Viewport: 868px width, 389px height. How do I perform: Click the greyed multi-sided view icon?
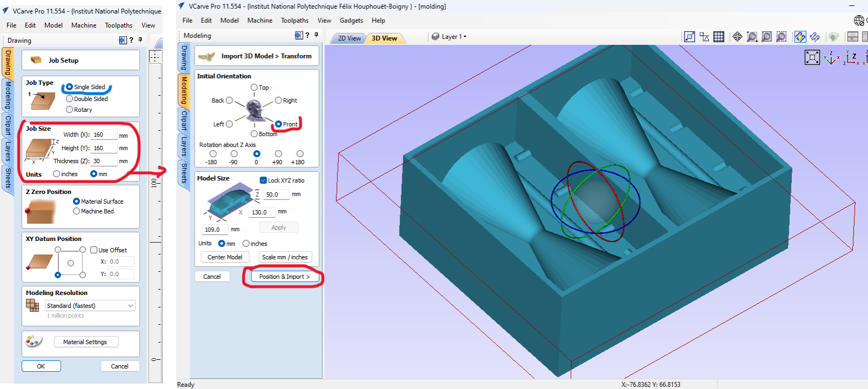833,37
